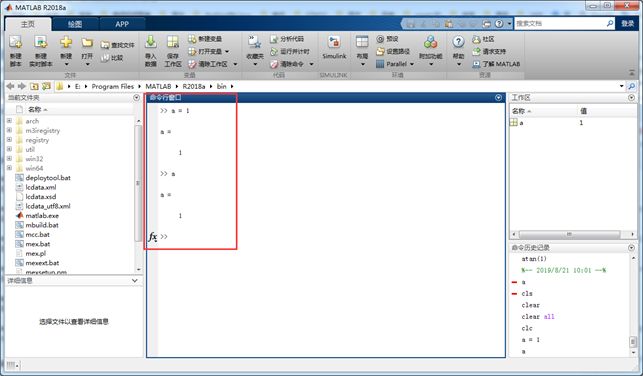Click quick access help question mark icon
The image size is (643, 376).
coord(499,24)
